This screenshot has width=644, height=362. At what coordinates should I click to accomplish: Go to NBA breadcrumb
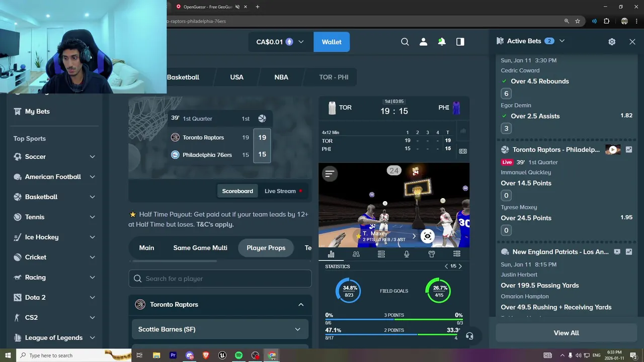click(281, 77)
